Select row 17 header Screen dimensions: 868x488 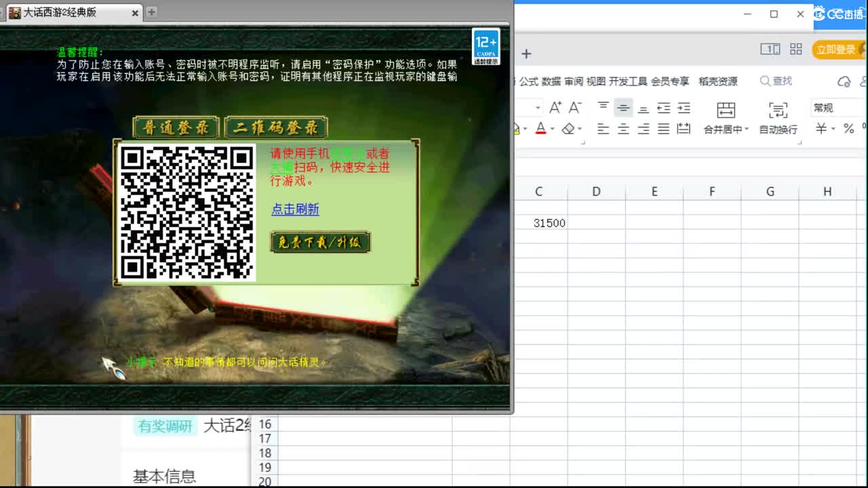point(264,439)
